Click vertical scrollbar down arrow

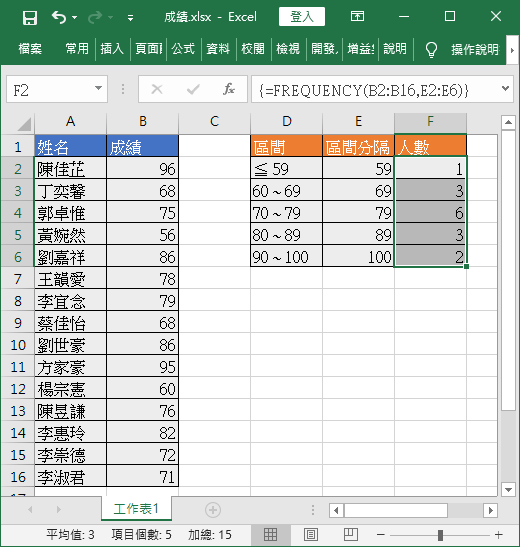point(508,489)
